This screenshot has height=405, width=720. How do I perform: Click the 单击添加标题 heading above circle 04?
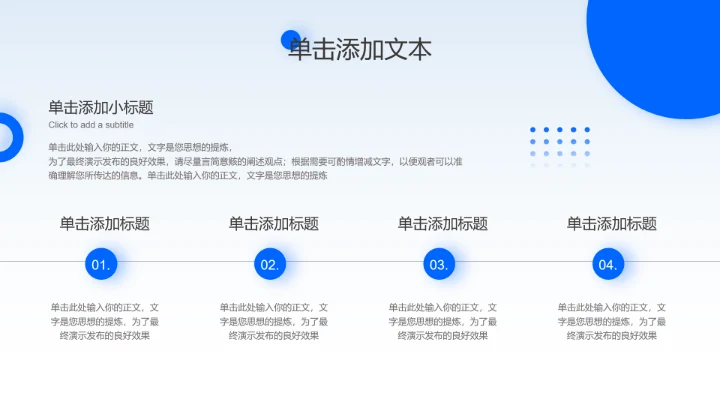point(612,224)
